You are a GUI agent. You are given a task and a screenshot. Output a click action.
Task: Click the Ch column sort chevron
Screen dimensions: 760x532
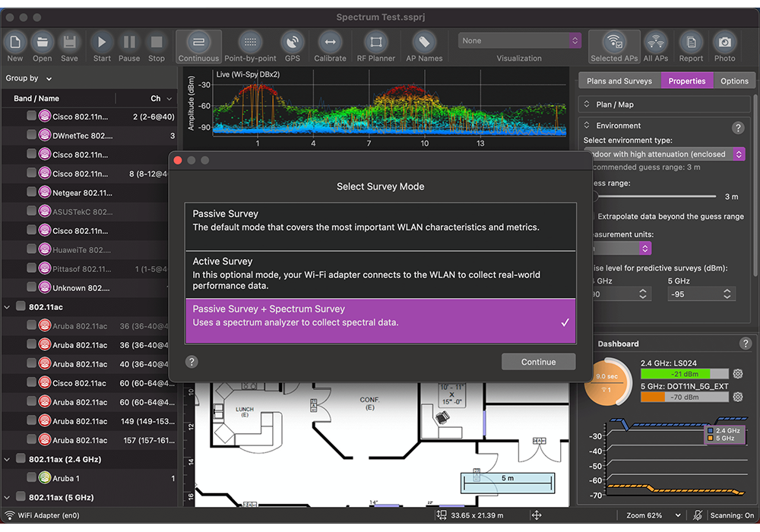tap(169, 99)
